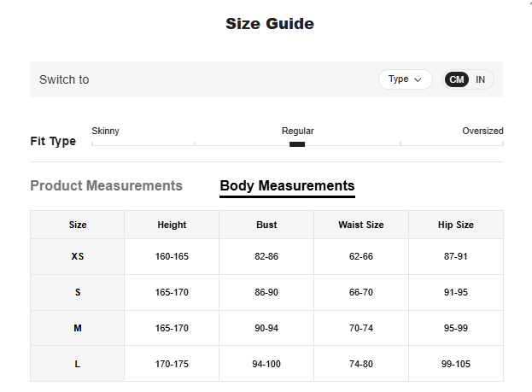Select the XS size row label
Image resolution: width=532 pixels, height=392 pixels.
click(x=78, y=256)
